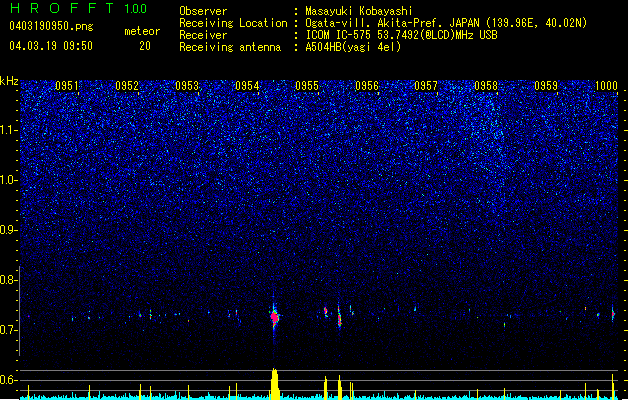The image size is (629, 400).
Task: Click the version number 1.00
Action: click(136, 8)
